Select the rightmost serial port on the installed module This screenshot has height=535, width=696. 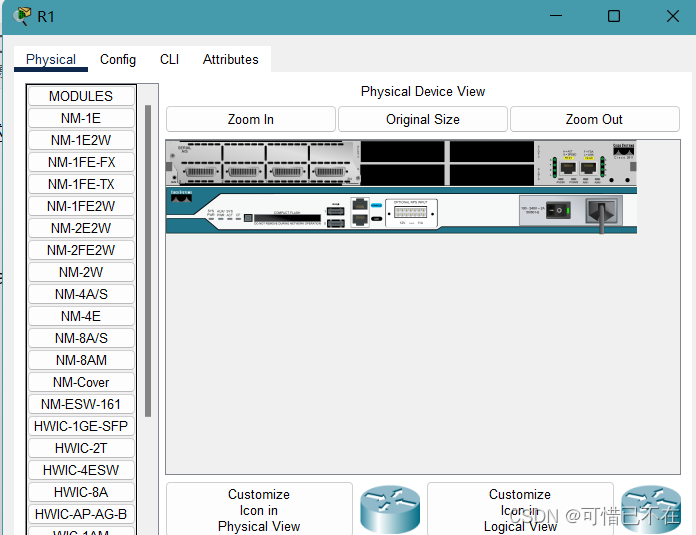[x=330, y=172]
